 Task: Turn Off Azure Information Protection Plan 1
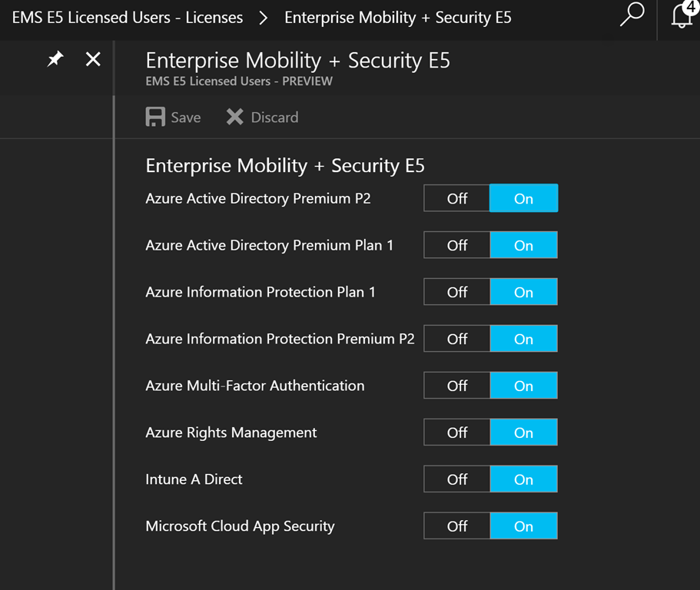pos(456,292)
